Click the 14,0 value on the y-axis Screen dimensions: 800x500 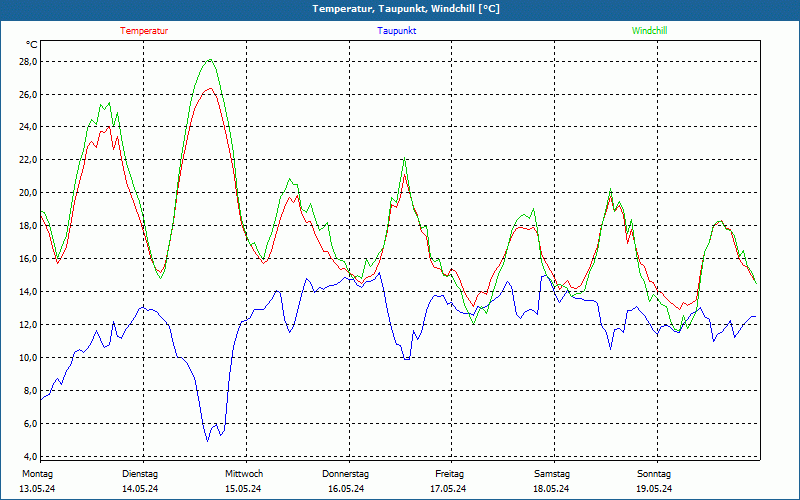pyautogui.click(x=29, y=291)
